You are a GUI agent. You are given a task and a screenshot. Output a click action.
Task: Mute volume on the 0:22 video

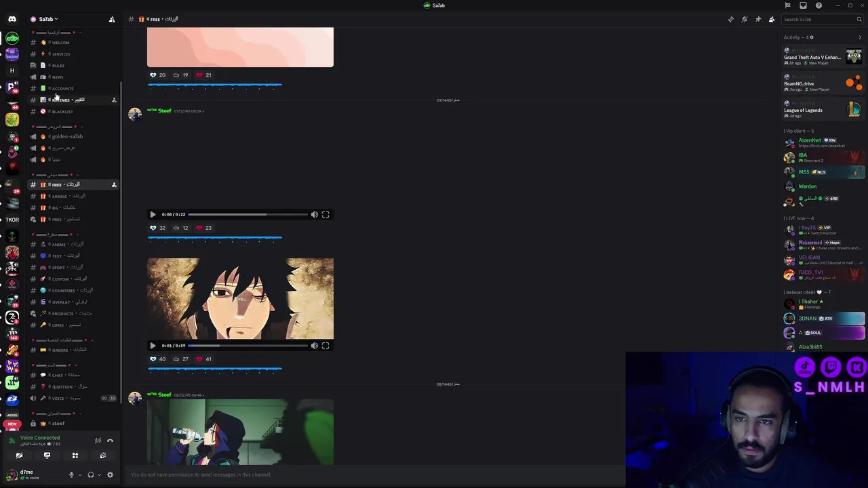tap(315, 214)
